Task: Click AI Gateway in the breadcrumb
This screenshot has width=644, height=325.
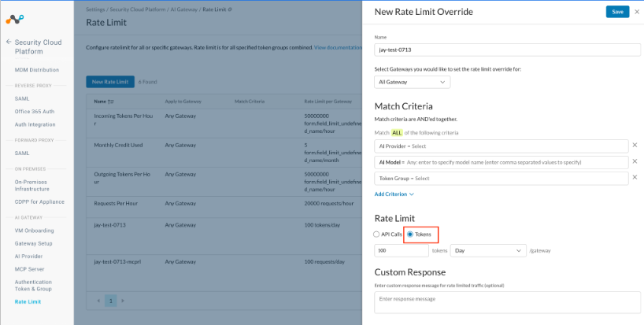Action: click(x=184, y=9)
